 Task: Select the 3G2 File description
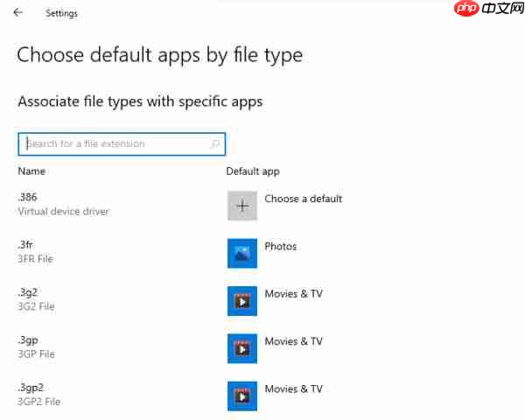tap(36, 306)
